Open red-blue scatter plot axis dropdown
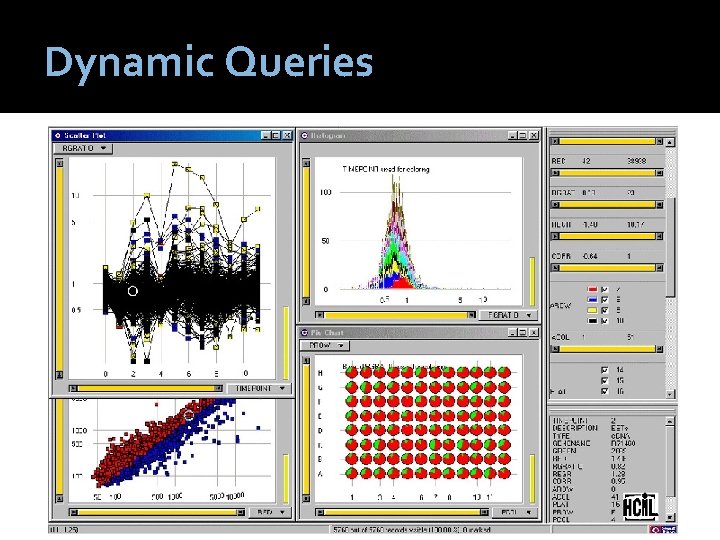The image size is (720, 540). 270,512
